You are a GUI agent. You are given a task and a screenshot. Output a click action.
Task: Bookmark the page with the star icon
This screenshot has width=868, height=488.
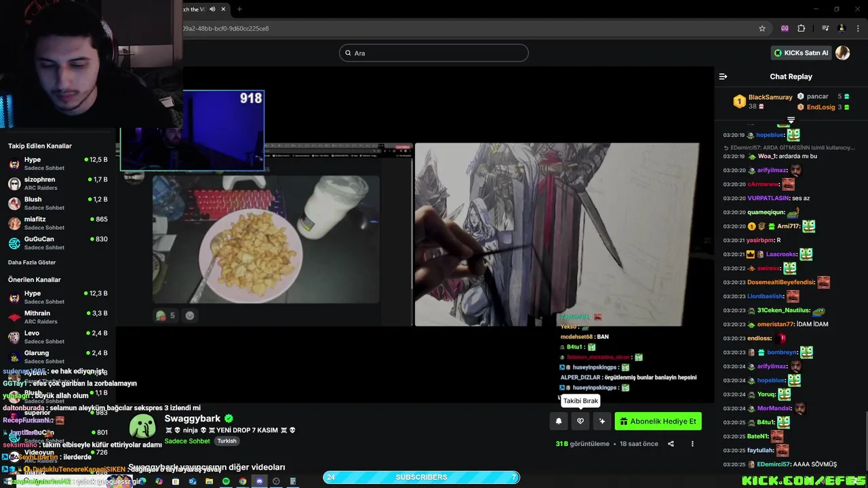762,28
